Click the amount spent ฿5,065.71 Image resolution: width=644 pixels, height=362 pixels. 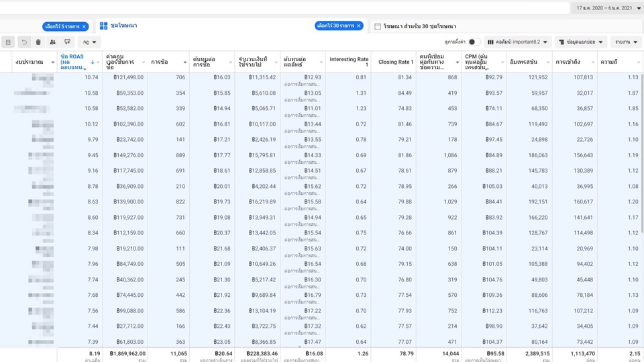(263, 109)
